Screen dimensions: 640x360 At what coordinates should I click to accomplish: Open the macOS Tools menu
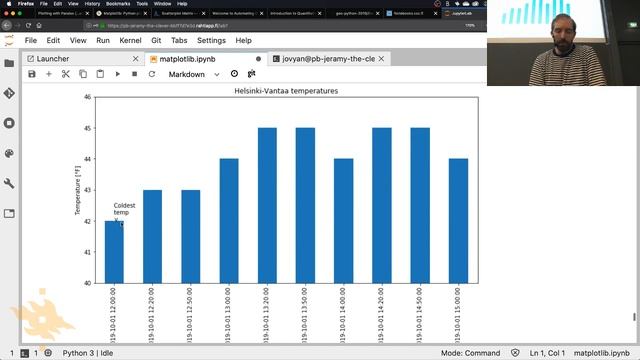[142, 4]
